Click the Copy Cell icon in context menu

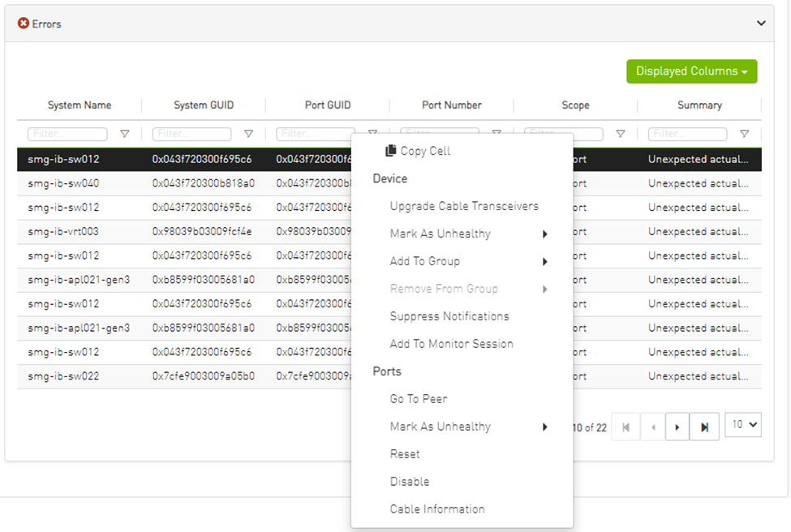391,151
